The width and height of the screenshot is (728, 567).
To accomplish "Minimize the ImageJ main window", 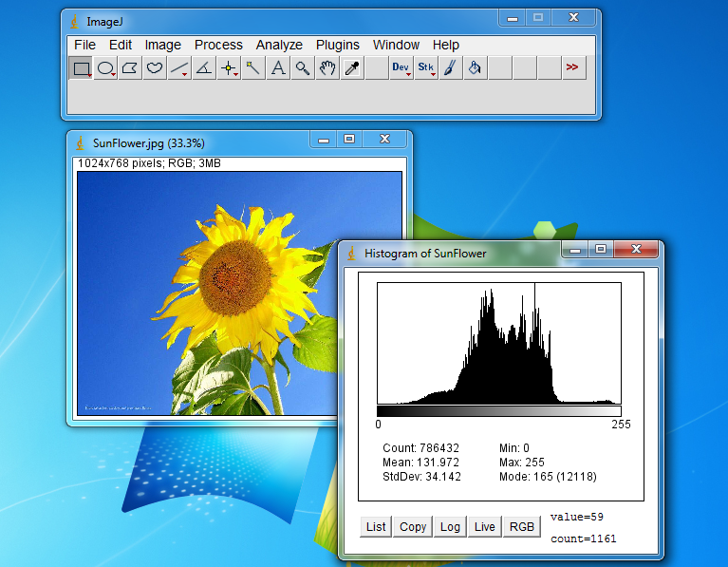I will point(513,18).
